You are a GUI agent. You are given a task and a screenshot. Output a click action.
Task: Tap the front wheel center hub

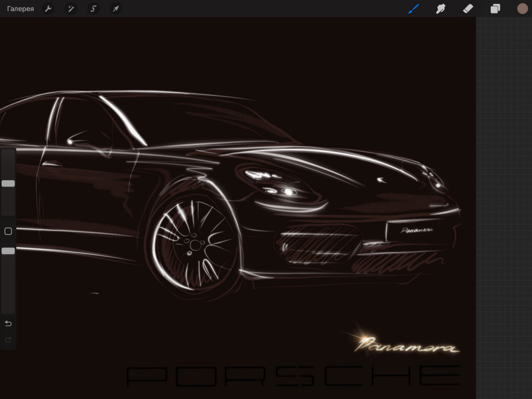192,245
